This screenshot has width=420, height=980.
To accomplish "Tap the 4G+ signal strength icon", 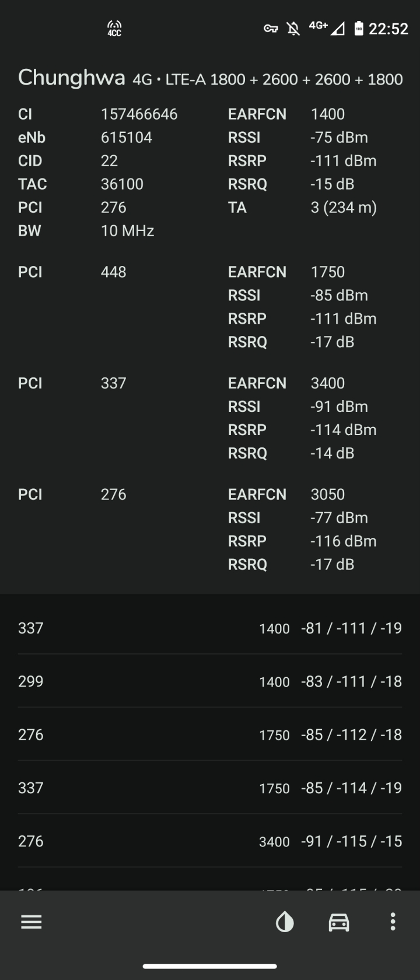I will pos(327,28).
